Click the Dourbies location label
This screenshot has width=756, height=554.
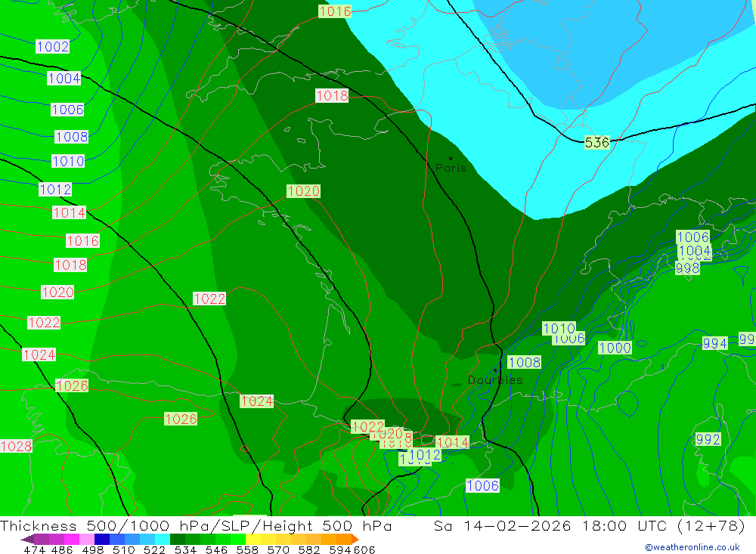[495, 380]
